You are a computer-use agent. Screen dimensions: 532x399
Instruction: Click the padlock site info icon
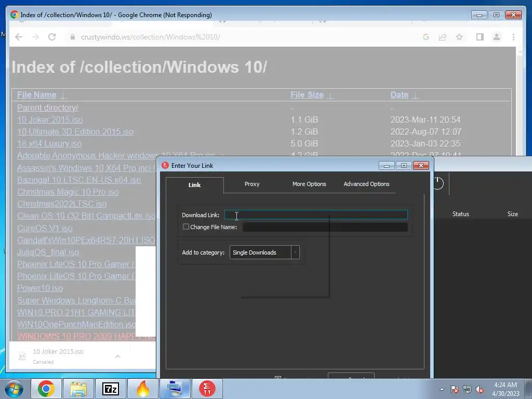click(x=72, y=37)
